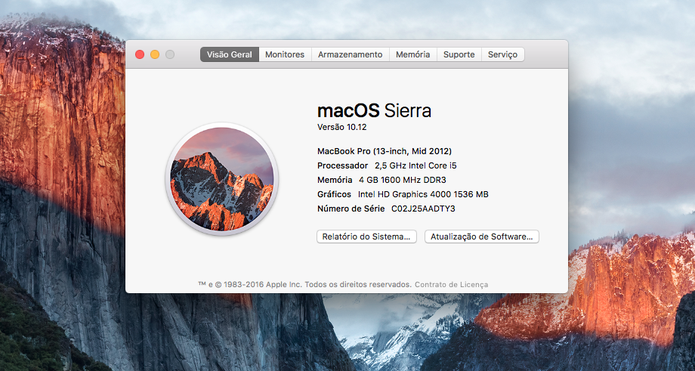Select the serial number C02J25AADTY3
Screen dimensions: 695x371
[x=423, y=209]
